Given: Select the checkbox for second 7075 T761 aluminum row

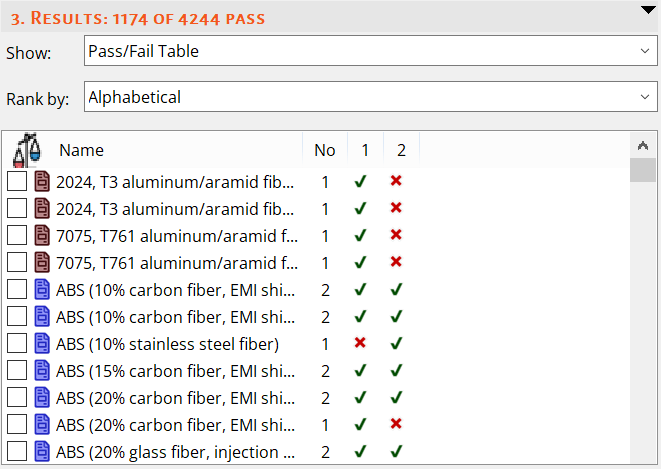Looking at the screenshot, I should point(17,263).
